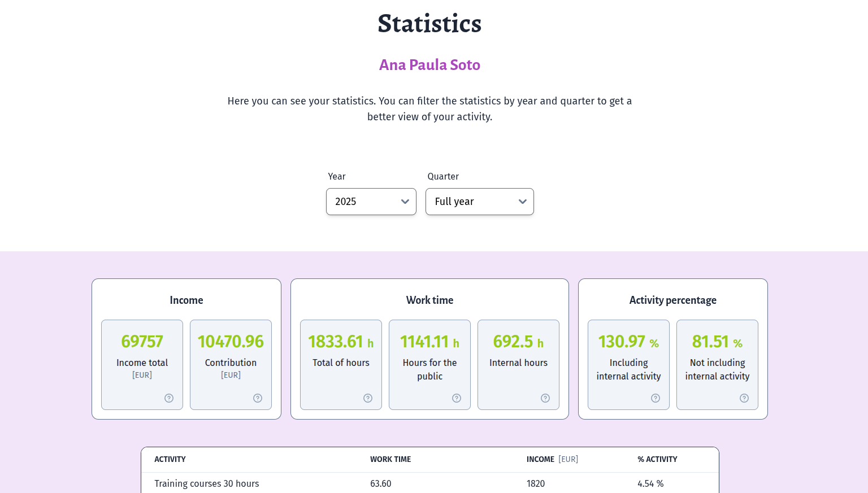Click help icon on Contribution card
Screen dimensions: 868x493
[258, 398]
